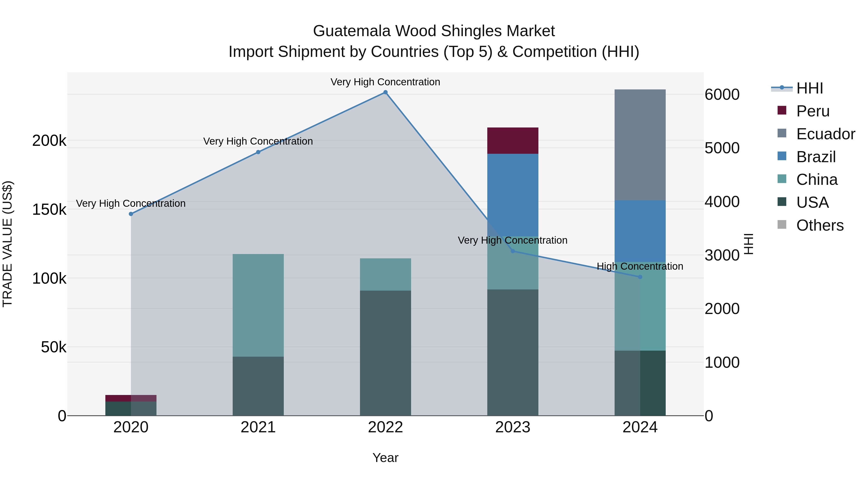Screen dimensions: 868x488
Task: Toggle the China legend entry
Action: coord(807,180)
